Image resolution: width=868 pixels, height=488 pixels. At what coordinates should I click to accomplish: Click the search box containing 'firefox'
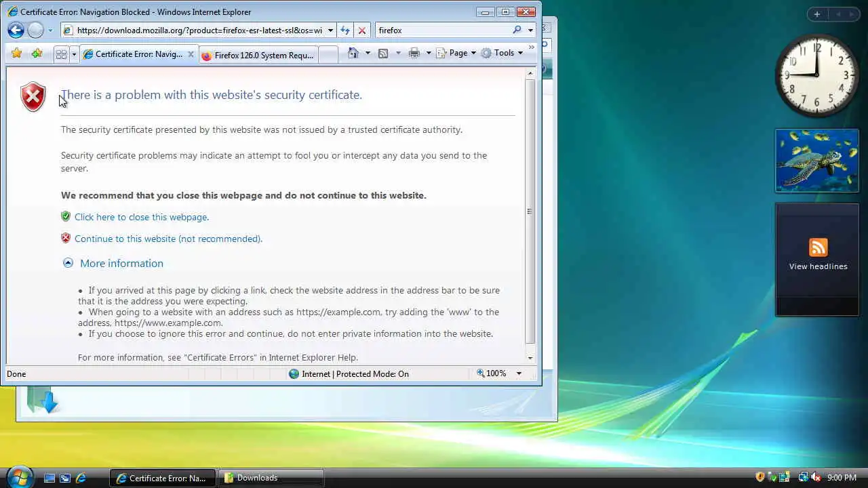click(443, 30)
